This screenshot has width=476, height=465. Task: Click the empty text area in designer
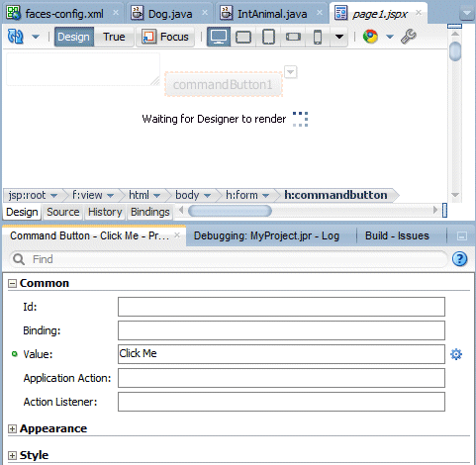pos(83,69)
